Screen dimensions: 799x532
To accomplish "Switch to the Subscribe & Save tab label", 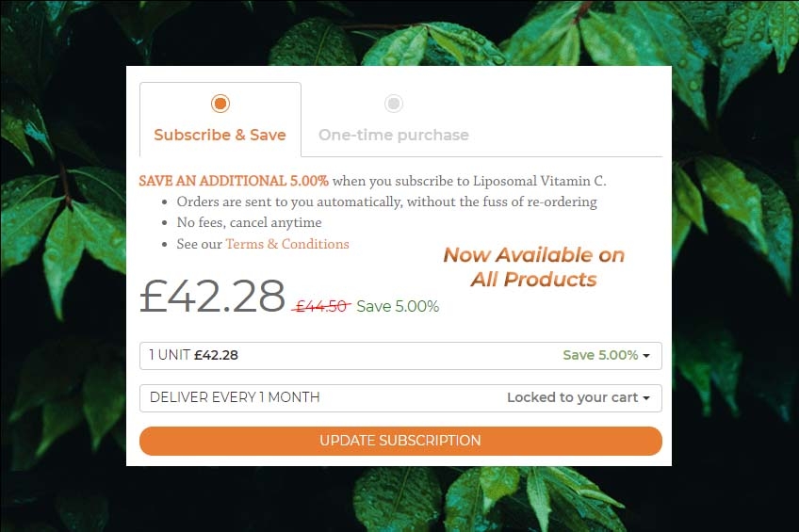I will tap(220, 135).
